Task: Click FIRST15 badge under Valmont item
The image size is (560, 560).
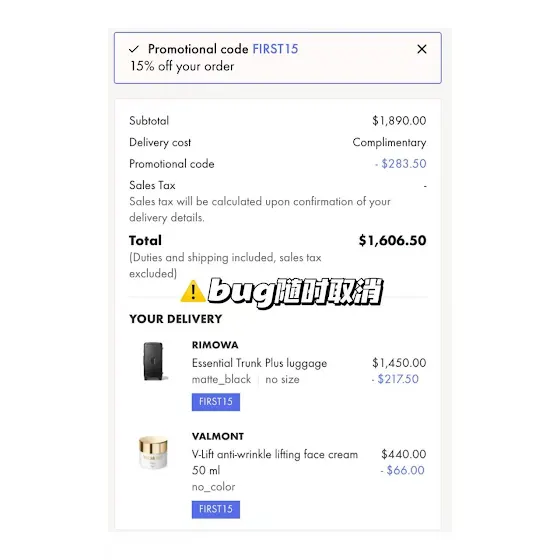Action: [216, 509]
